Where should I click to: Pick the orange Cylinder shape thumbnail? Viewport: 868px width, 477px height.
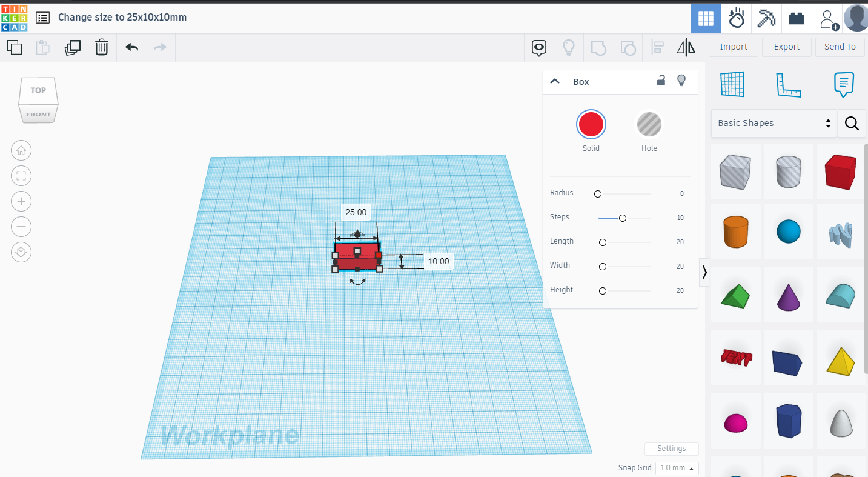736,232
